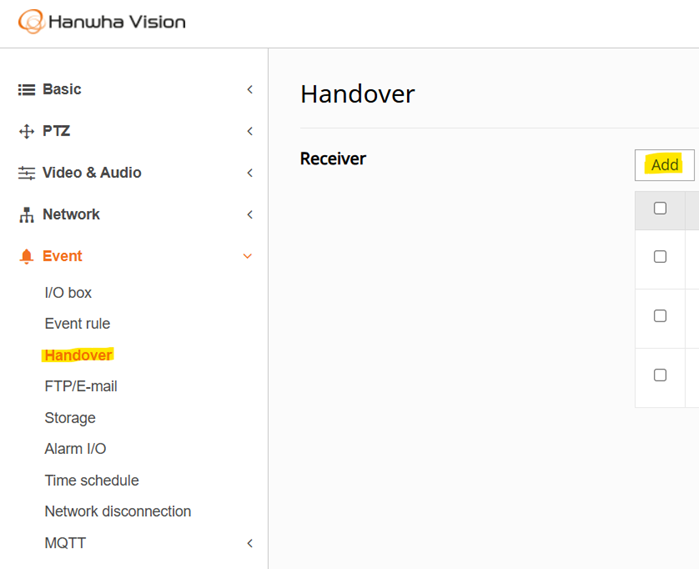Open the Event rule page
This screenshot has height=569, width=699.
coord(78,323)
